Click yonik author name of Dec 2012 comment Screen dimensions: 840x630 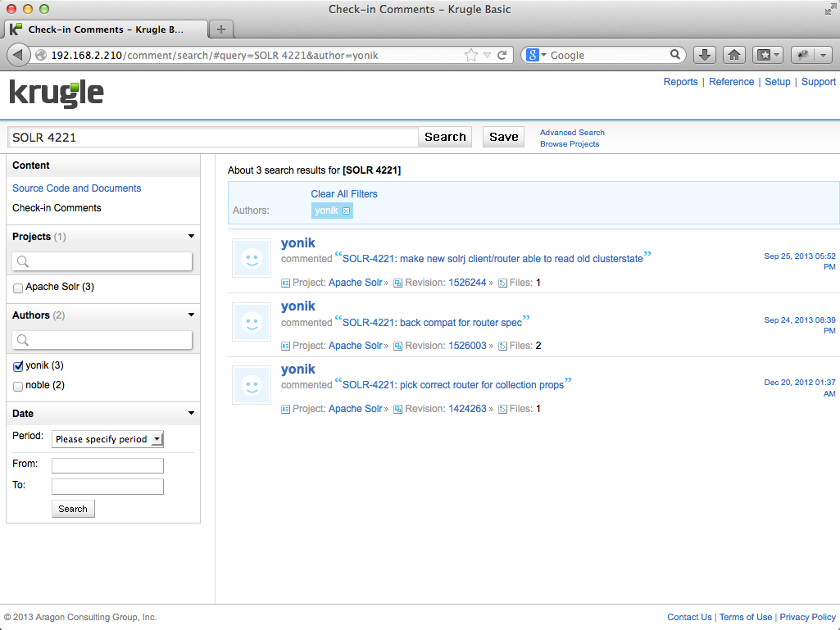click(297, 369)
